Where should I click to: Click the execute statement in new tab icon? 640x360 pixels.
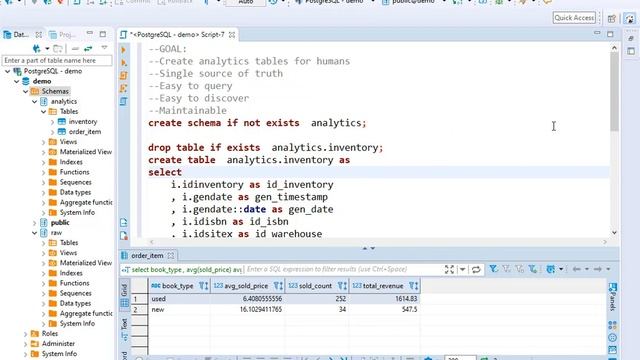pos(124,63)
